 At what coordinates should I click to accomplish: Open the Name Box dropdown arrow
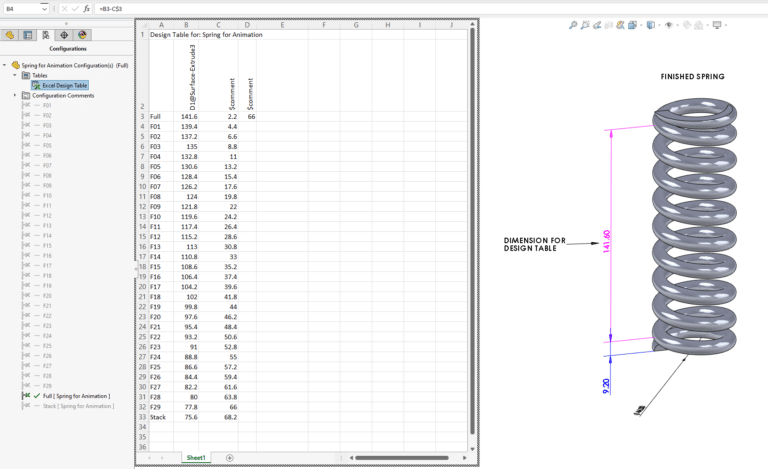point(44,8)
